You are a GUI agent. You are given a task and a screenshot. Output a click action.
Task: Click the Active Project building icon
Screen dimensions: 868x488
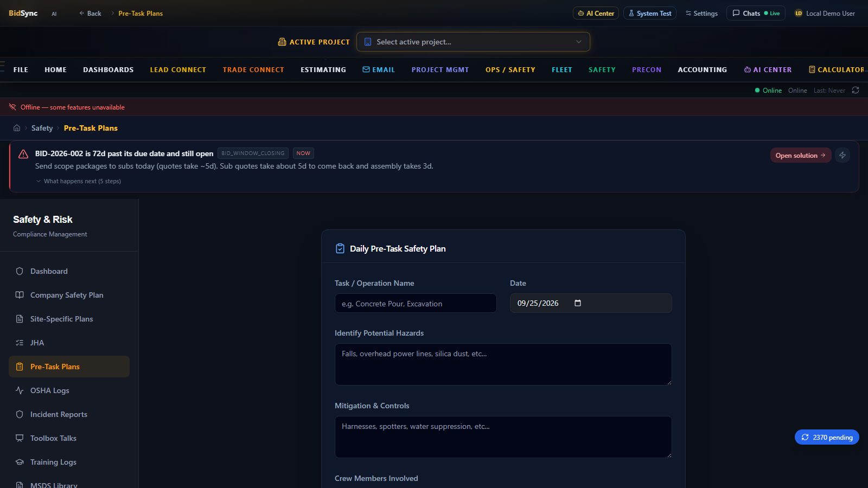(x=282, y=42)
